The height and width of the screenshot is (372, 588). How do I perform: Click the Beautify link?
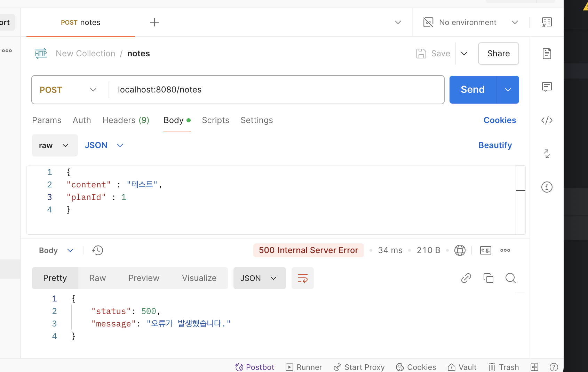pyautogui.click(x=495, y=145)
